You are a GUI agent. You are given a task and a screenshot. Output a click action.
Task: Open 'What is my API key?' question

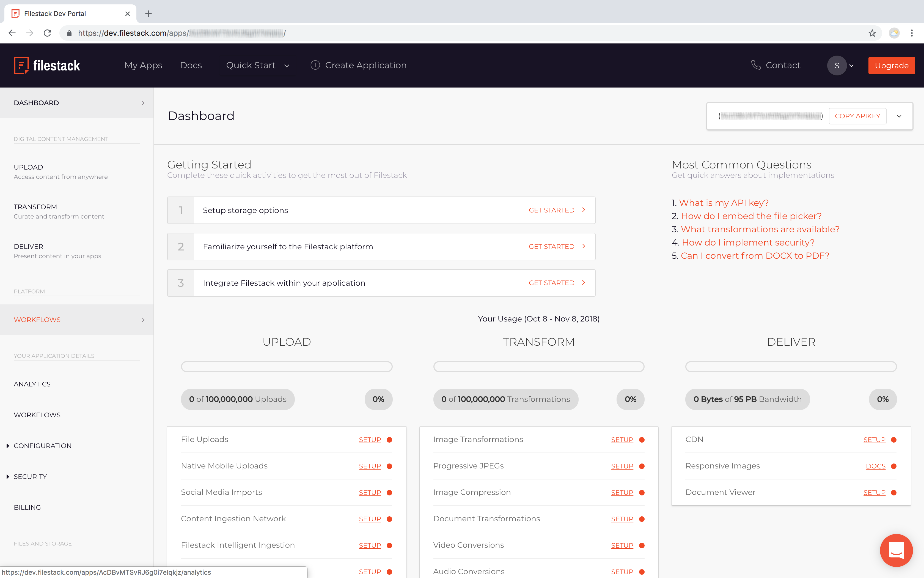(x=724, y=203)
